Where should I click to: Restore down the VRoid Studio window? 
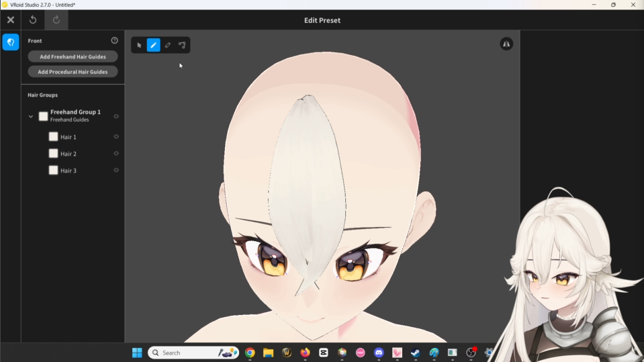click(613, 5)
